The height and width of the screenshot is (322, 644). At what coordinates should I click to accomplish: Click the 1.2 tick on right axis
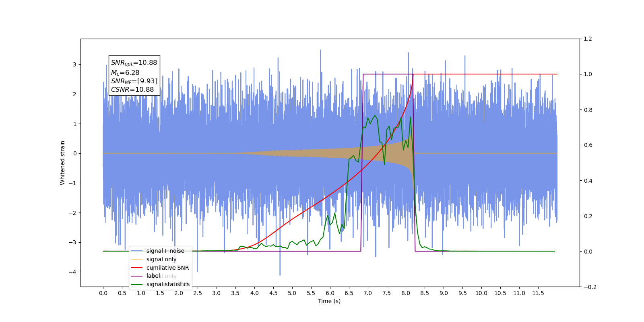(x=588, y=39)
